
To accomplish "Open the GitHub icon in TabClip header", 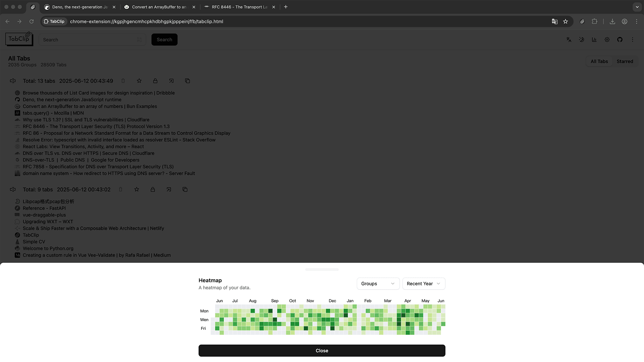I will point(620,40).
